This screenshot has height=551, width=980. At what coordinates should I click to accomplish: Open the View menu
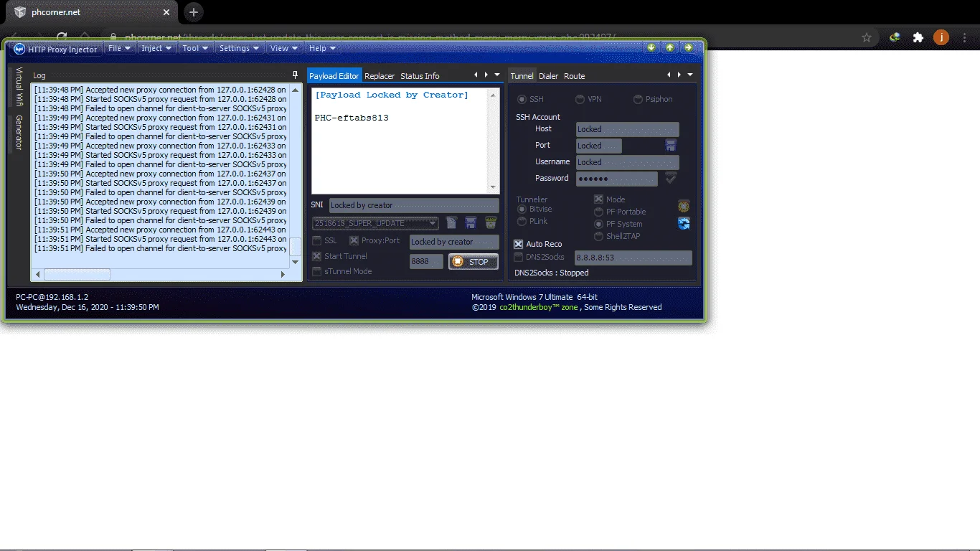(x=284, y=49)
